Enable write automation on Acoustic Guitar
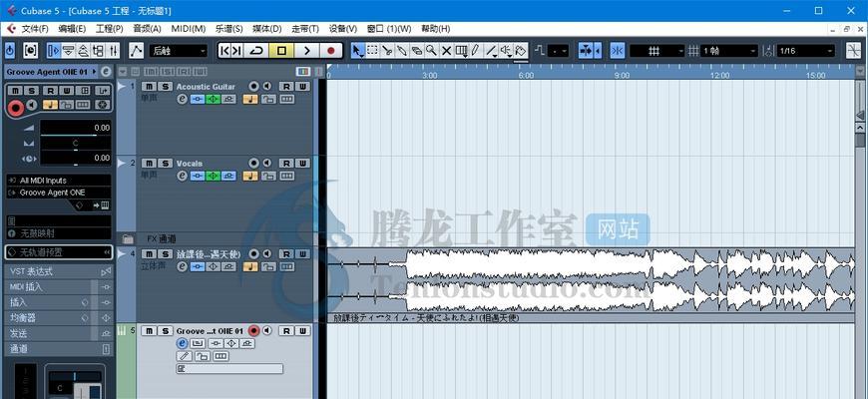Viewport: 868px width, 399px height. coord(302,87)
